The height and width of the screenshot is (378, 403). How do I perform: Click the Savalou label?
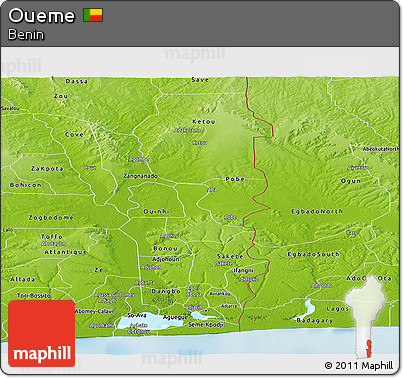10,108
